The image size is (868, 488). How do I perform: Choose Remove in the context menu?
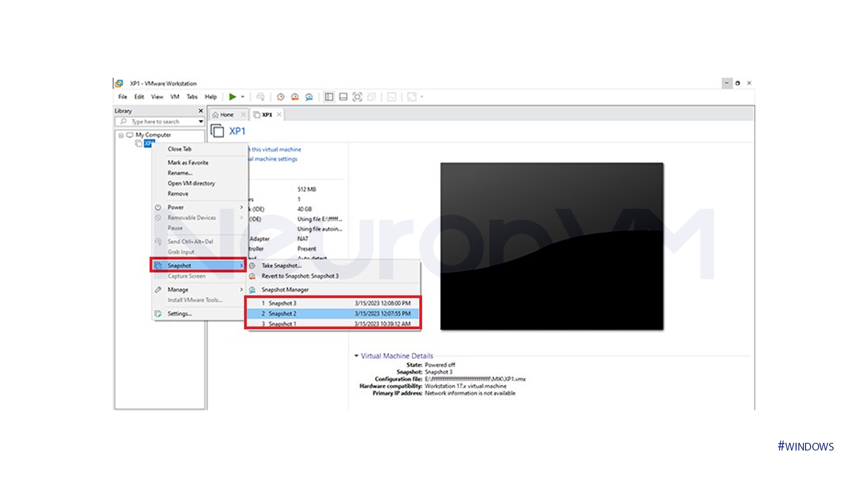tap(200, 194)
